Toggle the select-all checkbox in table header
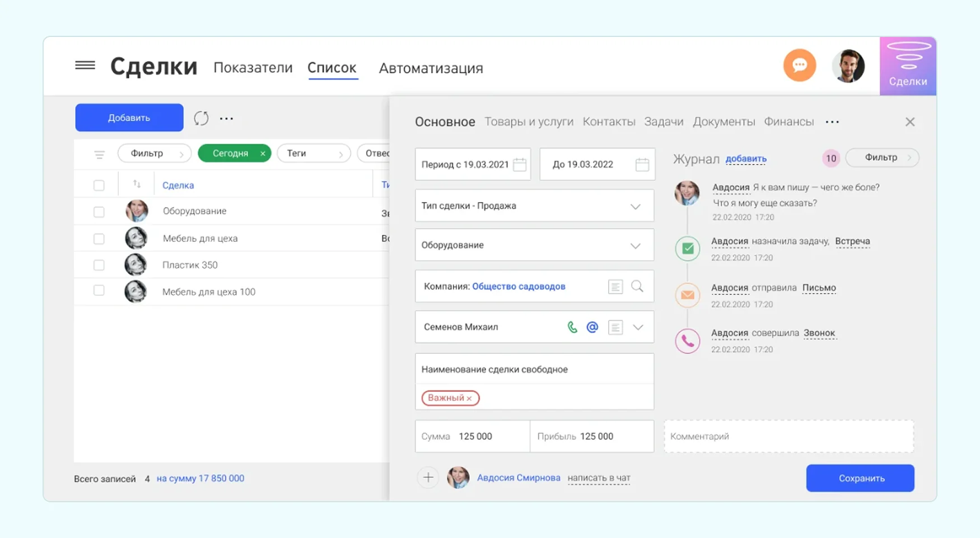Screen dimensions: 980x538 (99, 185)
